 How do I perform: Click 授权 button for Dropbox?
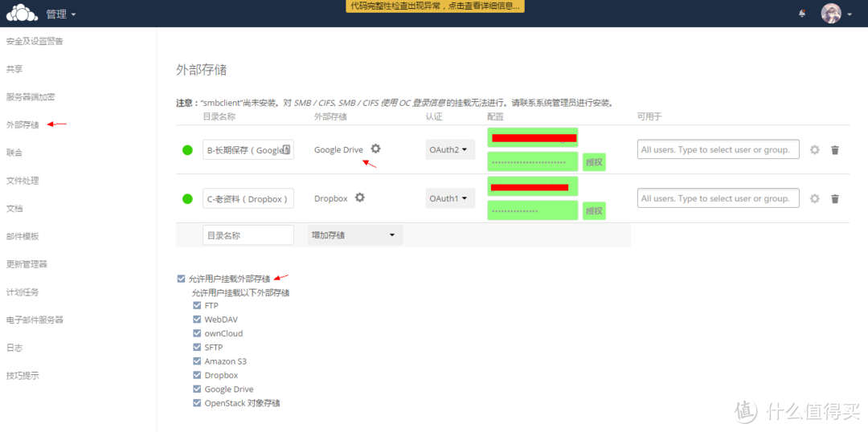pyautogui.click(x=594, y=210)
